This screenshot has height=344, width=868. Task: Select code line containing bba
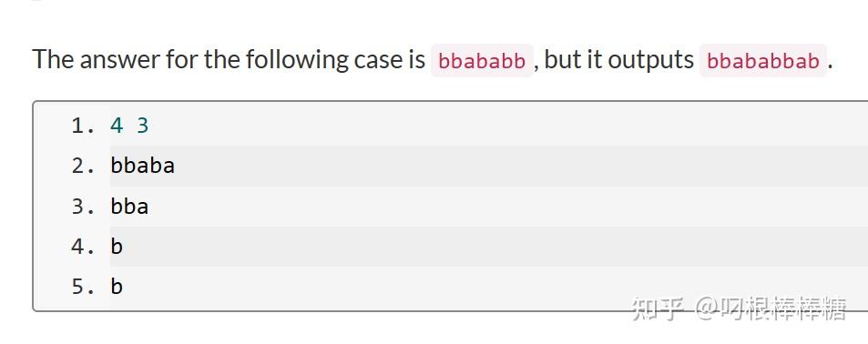click(x=489, y=207)
